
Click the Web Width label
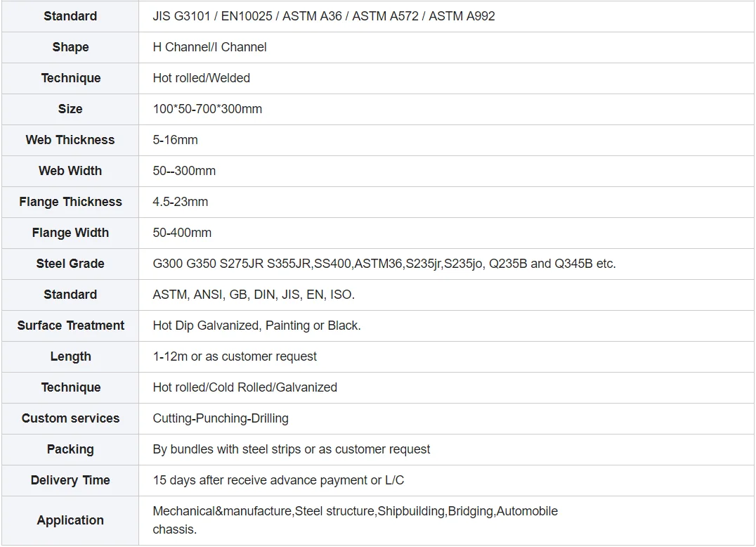click(70, 171)
